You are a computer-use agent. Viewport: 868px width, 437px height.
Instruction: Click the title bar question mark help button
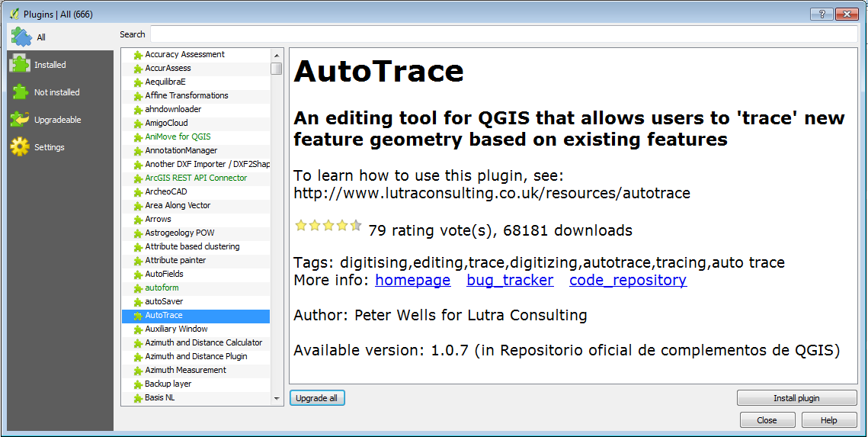coord(822,14)
